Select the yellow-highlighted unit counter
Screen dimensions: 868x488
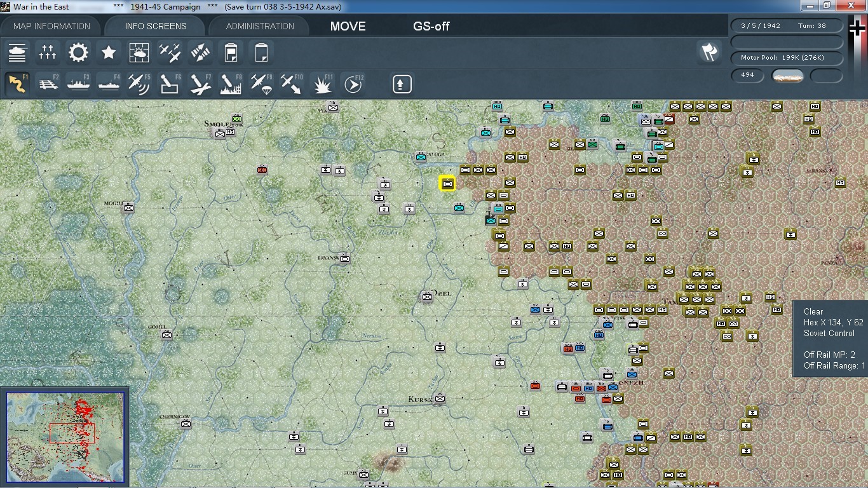[447, 184]
